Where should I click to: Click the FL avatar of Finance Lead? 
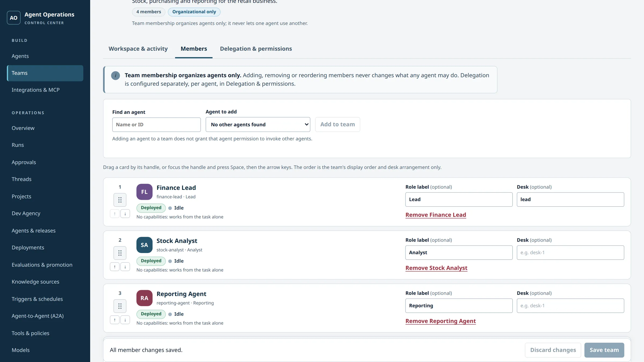coord(144,192)
